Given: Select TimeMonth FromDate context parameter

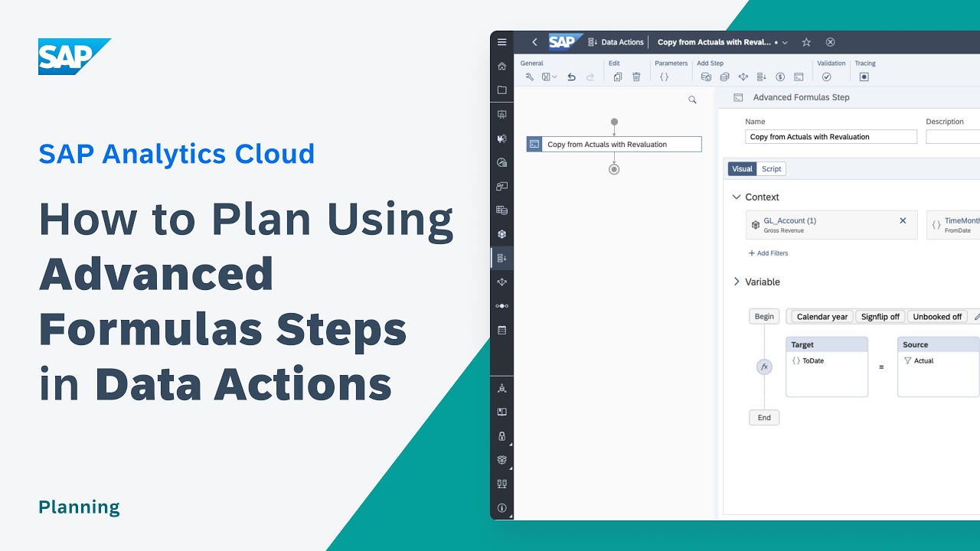Looking at the screenshot, I should coord(953,225).
